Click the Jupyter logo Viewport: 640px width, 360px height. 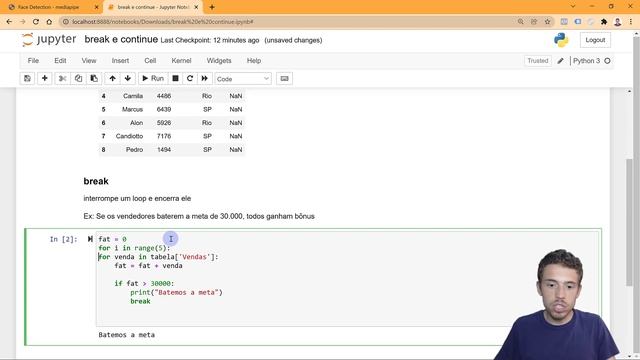49,40
